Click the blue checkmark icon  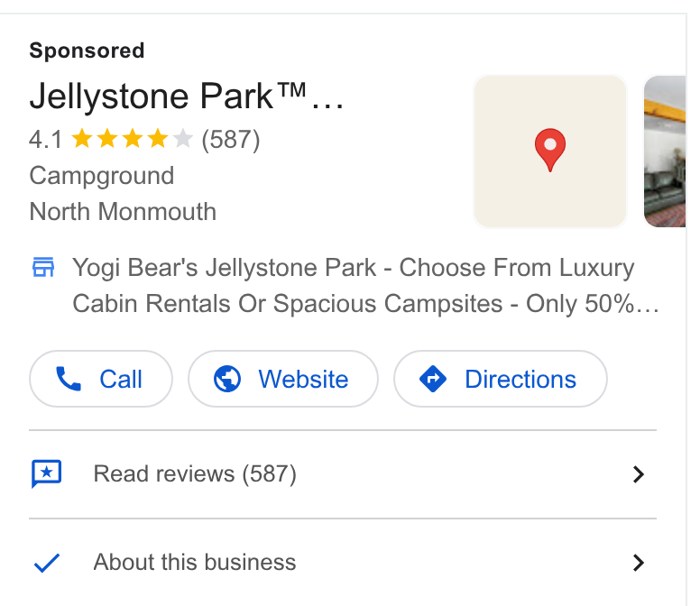[x=47, y=563]
